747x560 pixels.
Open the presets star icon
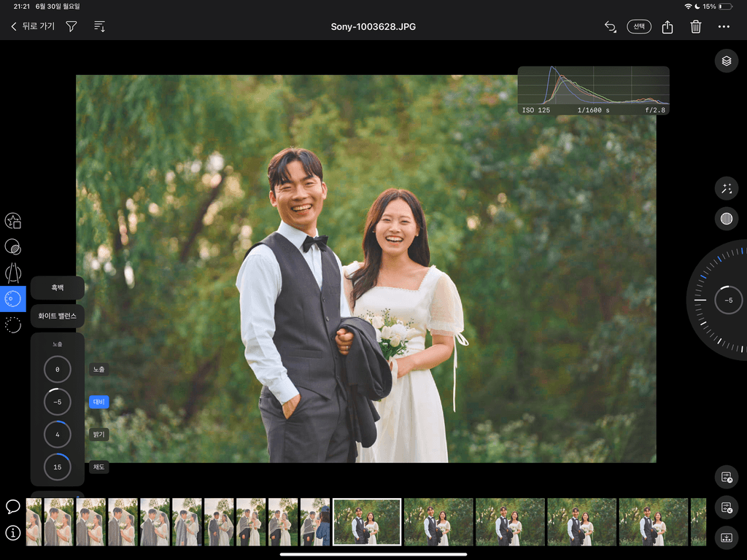point(13,221)
